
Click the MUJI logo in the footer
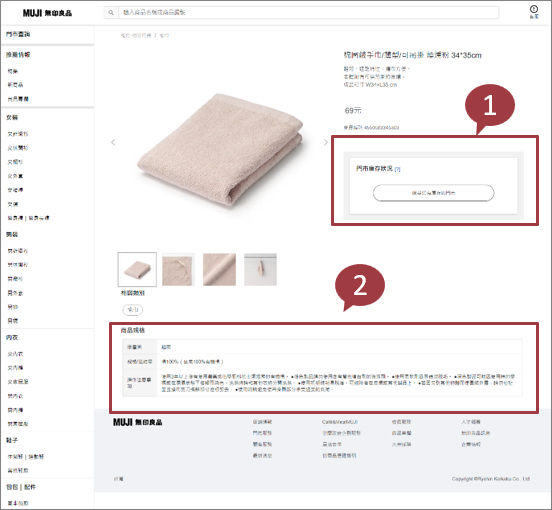(x=137, y=422)
